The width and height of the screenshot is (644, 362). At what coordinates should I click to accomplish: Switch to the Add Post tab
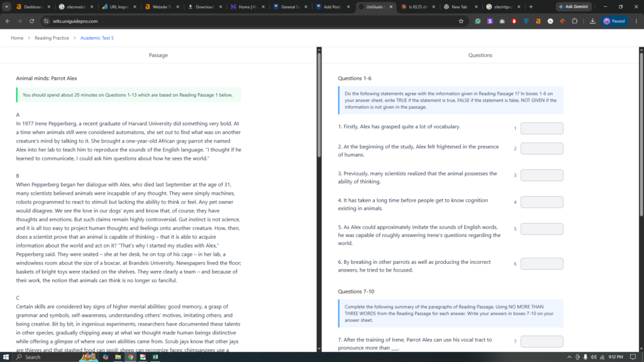pos(333,6)
